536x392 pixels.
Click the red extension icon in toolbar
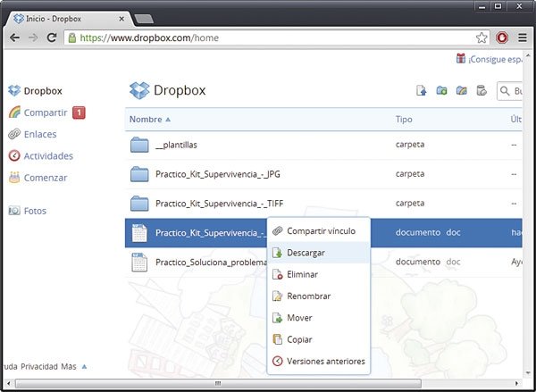[x=502, y=38]
